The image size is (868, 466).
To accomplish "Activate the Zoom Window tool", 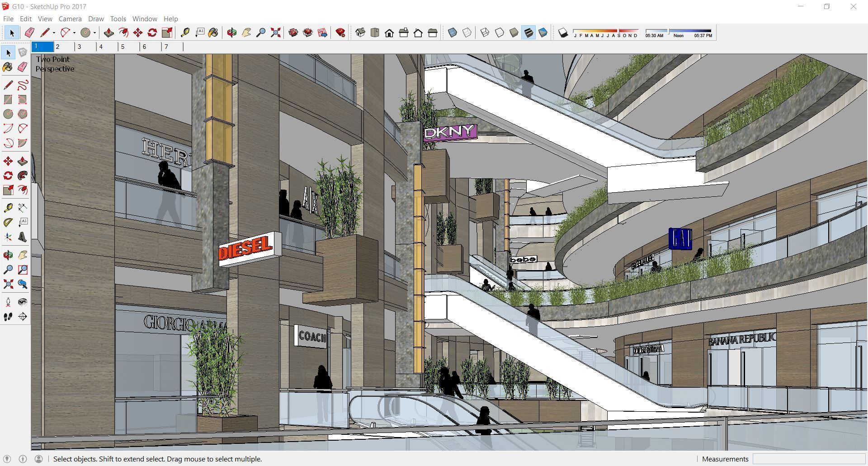I will (x=23, y=270).
